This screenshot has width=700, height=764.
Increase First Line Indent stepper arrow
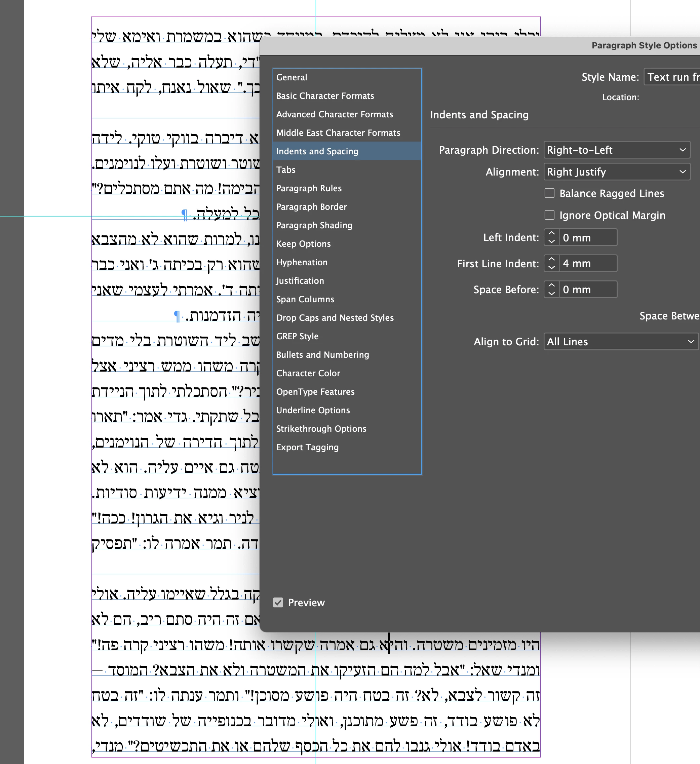pyautogui.click(x=551, y=259)
